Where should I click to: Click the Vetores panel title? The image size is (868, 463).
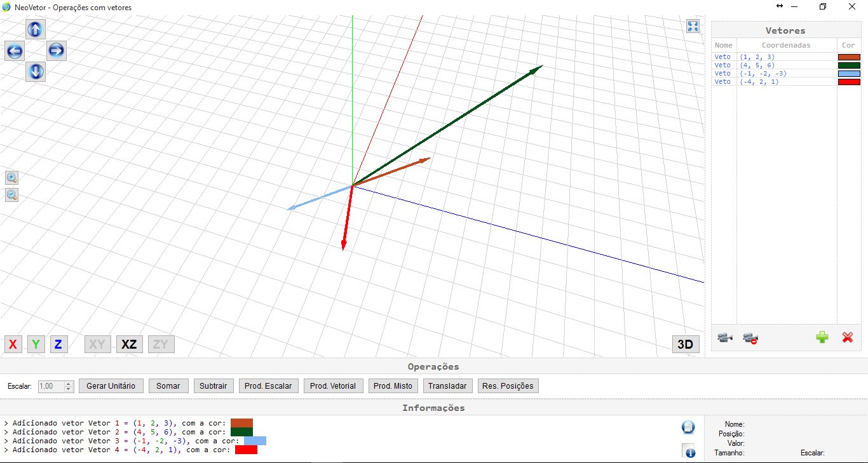coord(785,30)
